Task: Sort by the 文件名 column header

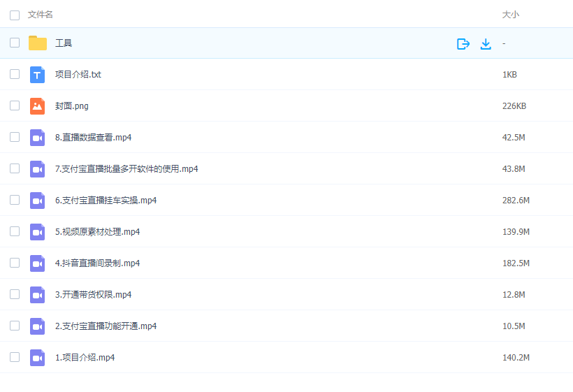Action: 41,15
